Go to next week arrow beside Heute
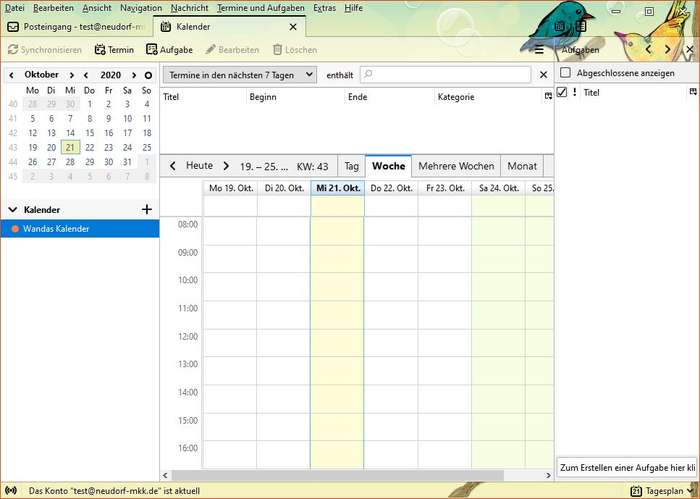The height and width of the screenshot is (499, 700). pos(226,166)
